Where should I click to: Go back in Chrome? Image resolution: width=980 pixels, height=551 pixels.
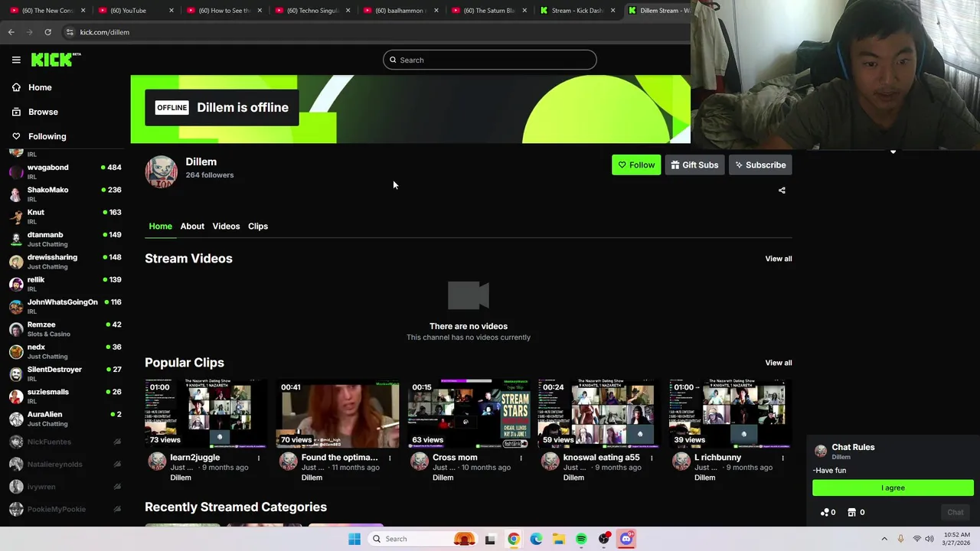(x=11, y=32)
